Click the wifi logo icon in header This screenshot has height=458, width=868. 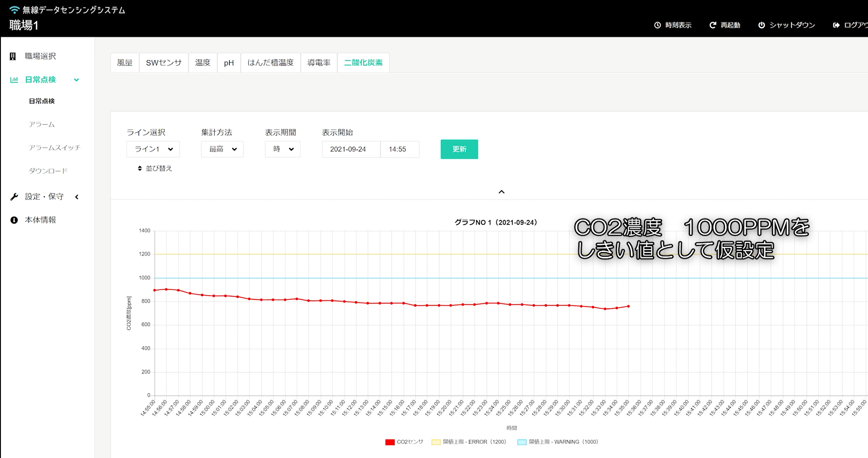point(14,10)
